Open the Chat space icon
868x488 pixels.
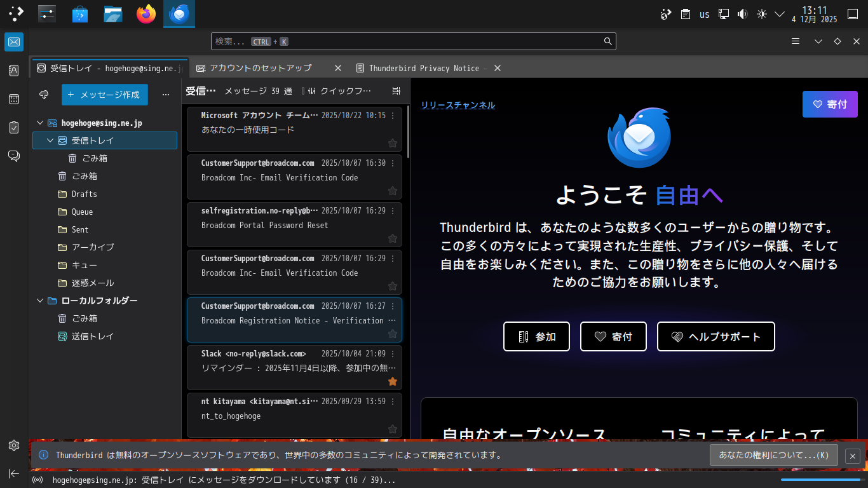click(14, 156)
